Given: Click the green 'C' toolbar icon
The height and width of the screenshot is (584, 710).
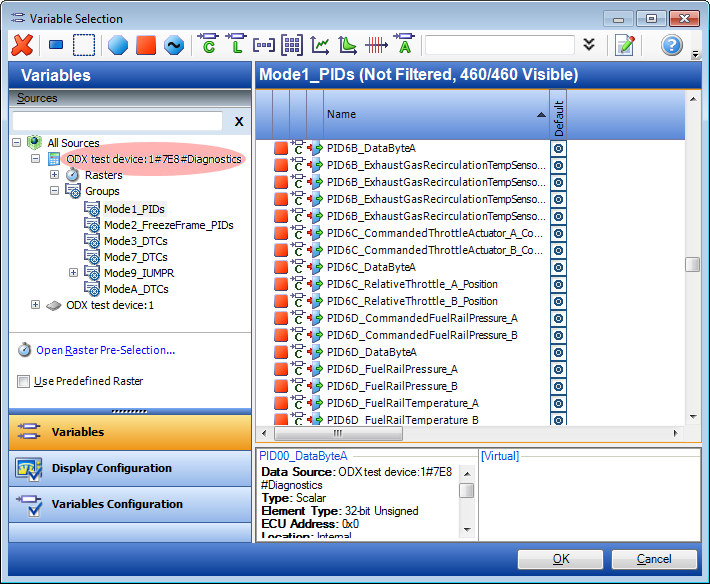Looking at the screenshot, I should 208,45.
